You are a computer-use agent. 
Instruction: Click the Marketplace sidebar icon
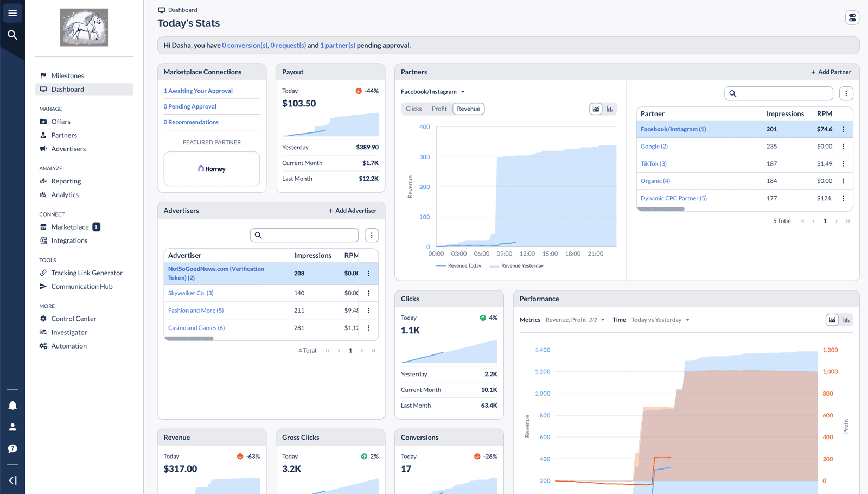tap(43, 227)
